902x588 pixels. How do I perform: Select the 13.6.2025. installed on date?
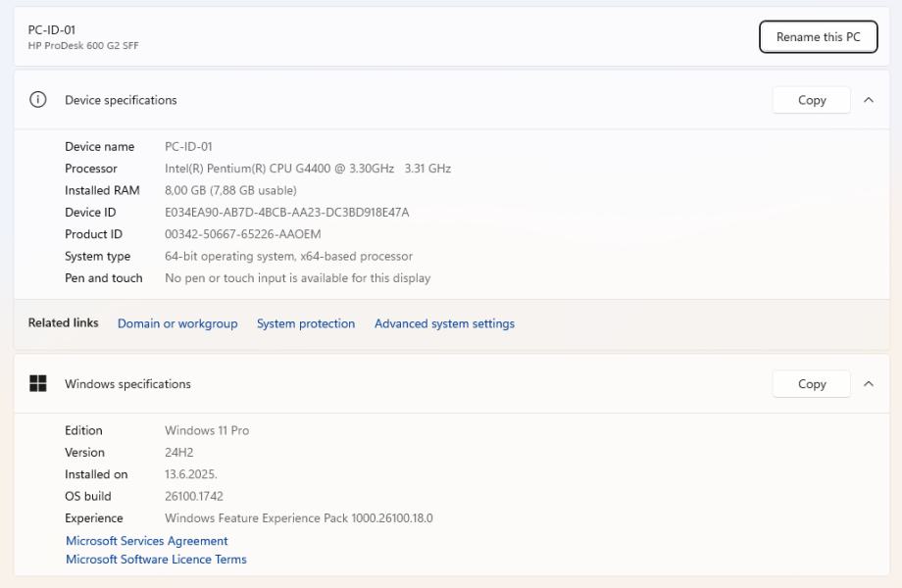(190, 474)
